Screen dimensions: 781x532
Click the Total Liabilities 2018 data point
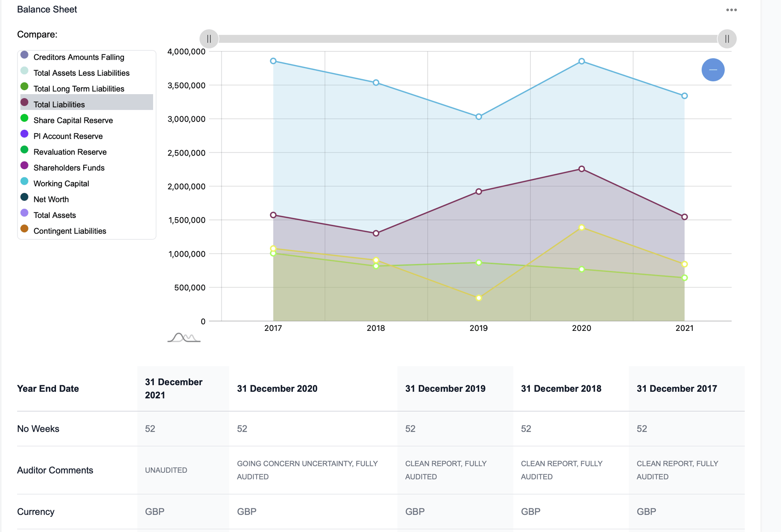coord(376,233)
